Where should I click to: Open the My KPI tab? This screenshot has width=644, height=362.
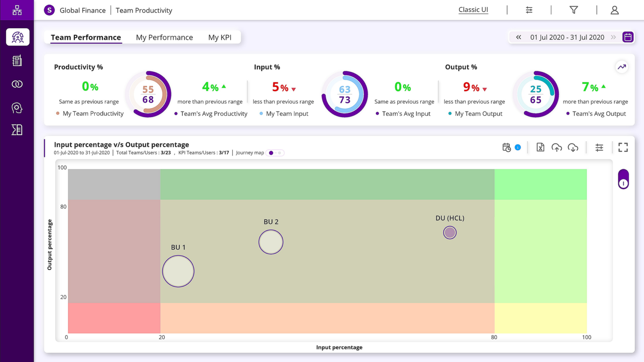coord(220,37)
